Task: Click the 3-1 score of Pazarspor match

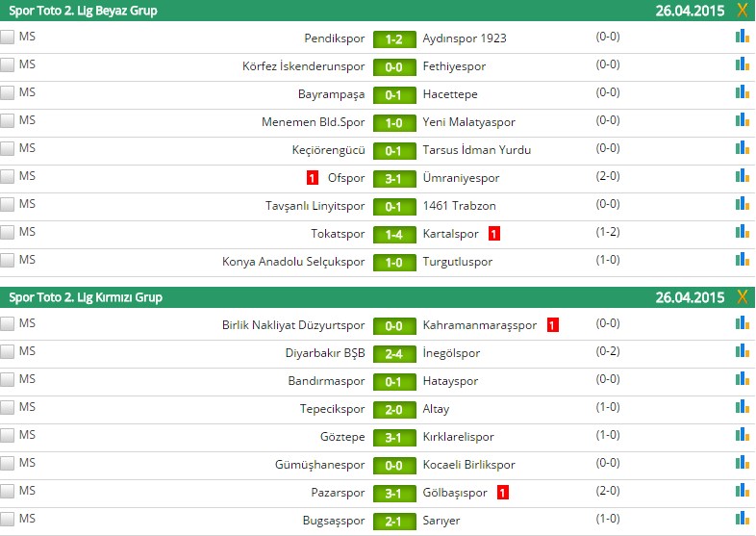Action: coord(393,493)
